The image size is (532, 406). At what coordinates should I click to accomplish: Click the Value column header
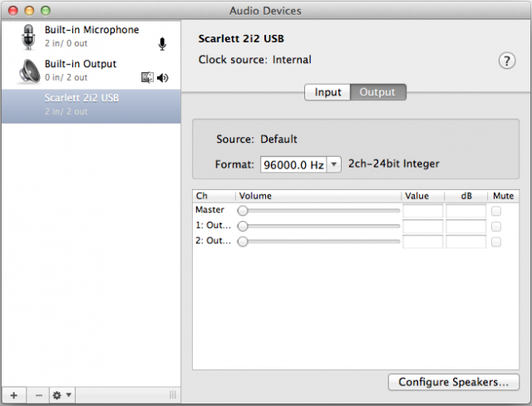point(423,196)
